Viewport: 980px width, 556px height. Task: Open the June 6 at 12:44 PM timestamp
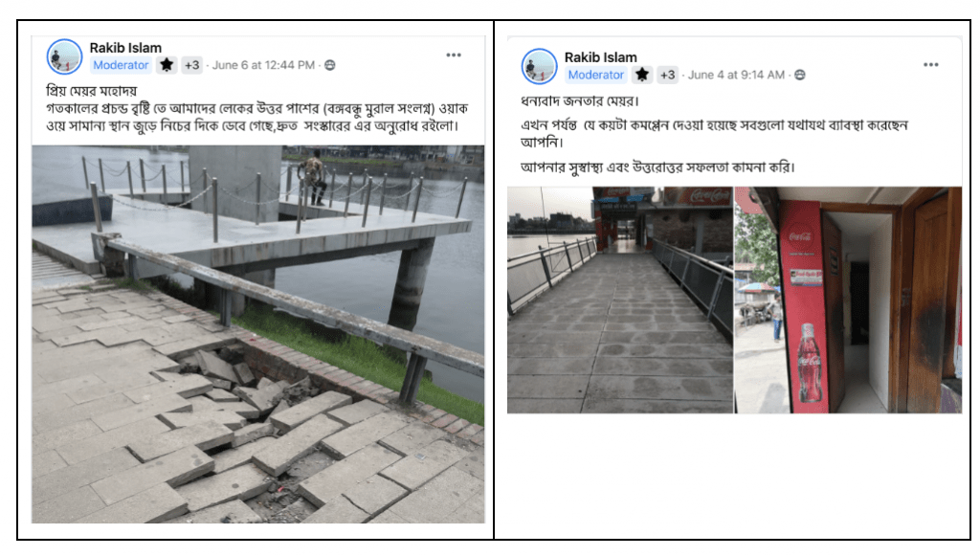pyautogui.click(x=263, y=65)
